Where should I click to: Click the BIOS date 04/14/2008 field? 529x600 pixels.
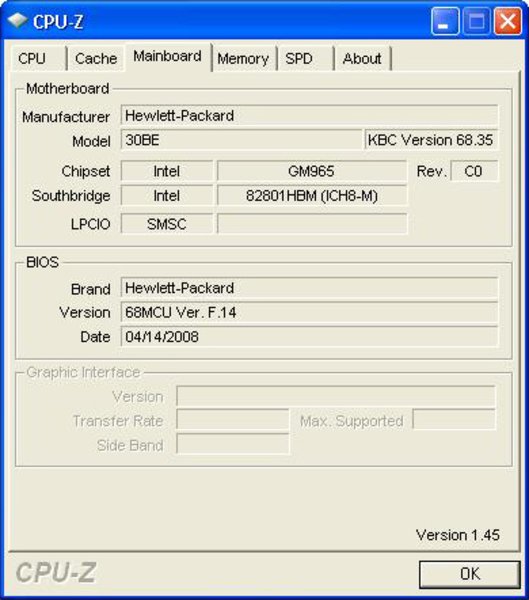[309, 337]
